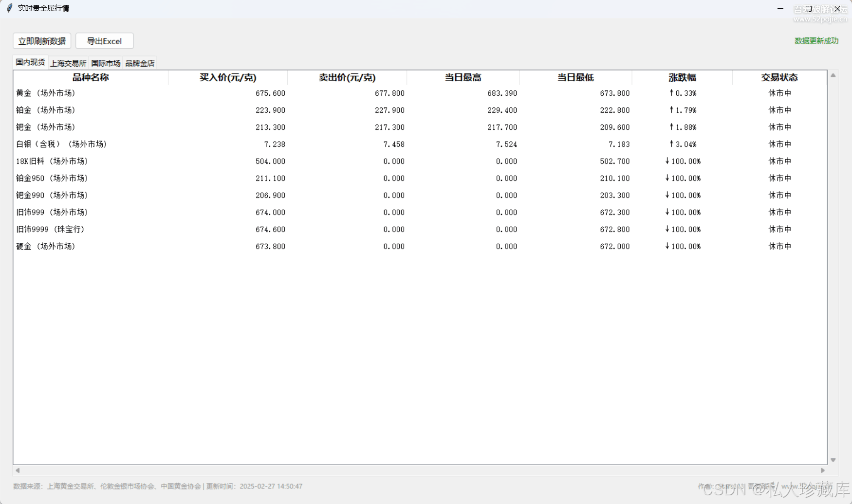Viewport: 852px width, 504px height.
Task: Select the 旧饰9999 (珠宝行) row name
Action: click(x=51, y=229)
